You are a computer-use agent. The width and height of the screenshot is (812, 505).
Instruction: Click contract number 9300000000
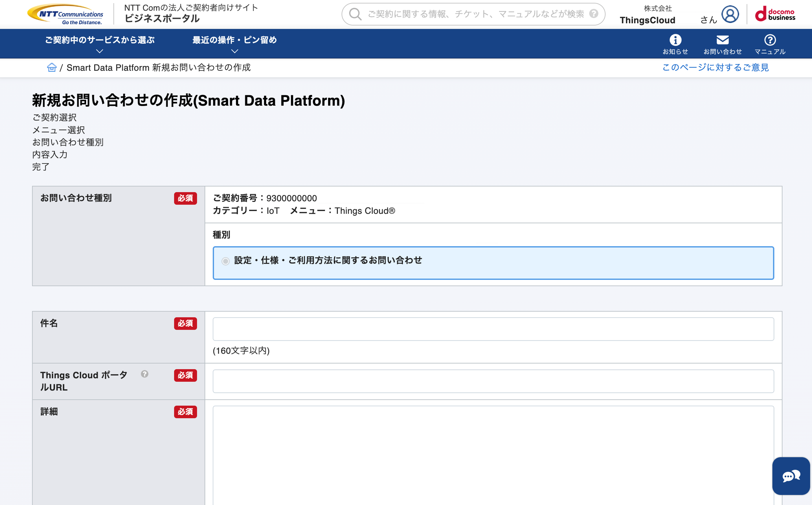click(x=292, y=198)
